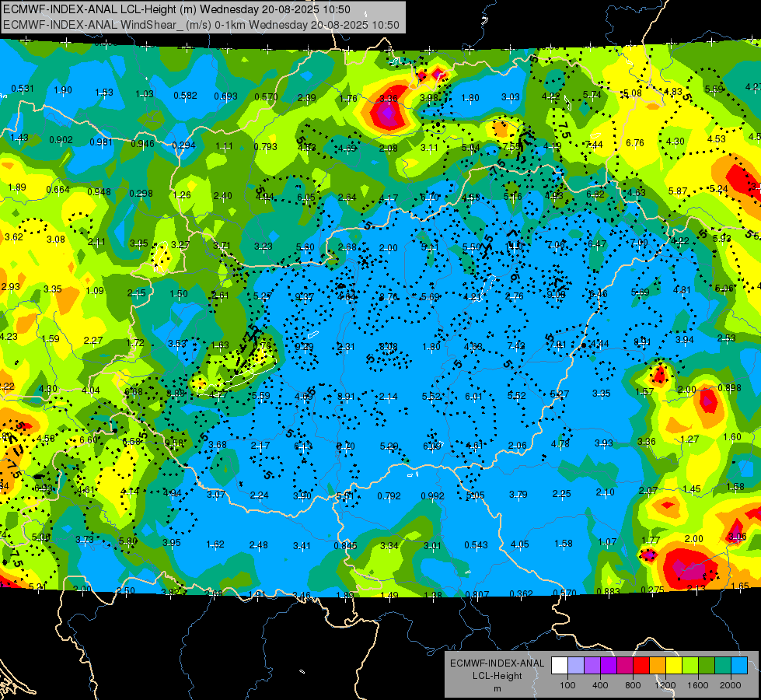The width and height of the screenshot is (761, 700).
Task: Click the light lavender legend swatch
Action: 576,666
